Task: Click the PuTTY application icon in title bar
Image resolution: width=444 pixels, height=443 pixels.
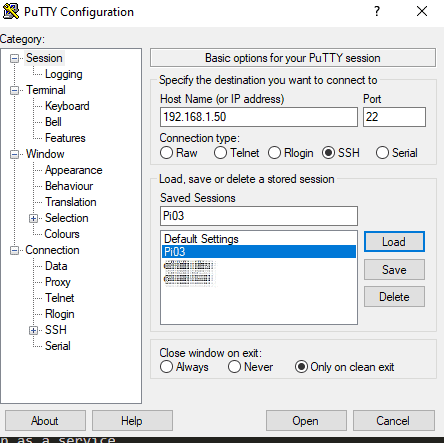Action: 11,11
